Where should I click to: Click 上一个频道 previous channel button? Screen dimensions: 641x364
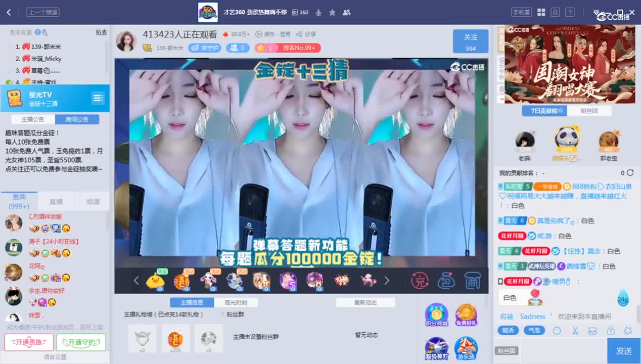coord(42,12)
